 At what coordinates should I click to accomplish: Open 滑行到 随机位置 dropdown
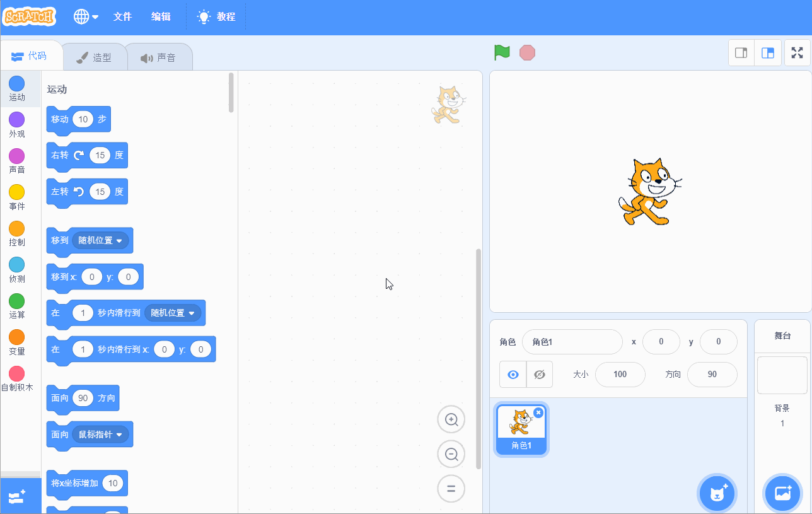(173, 313)
